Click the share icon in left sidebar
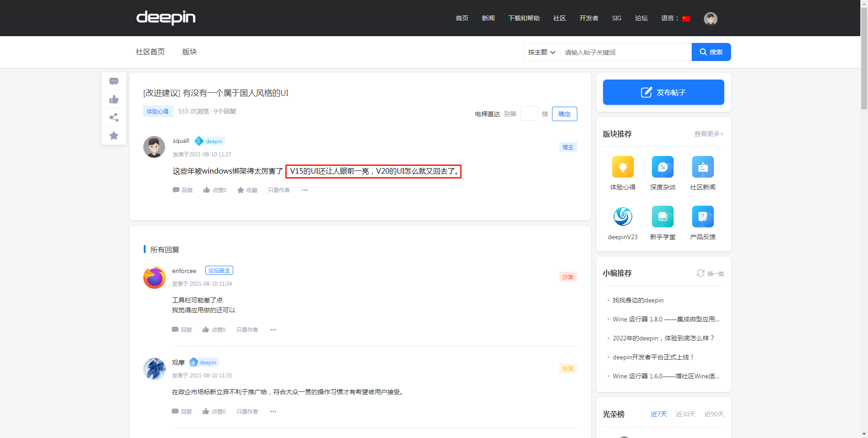The height and width of the screenshot is (438, 868). 114,118
